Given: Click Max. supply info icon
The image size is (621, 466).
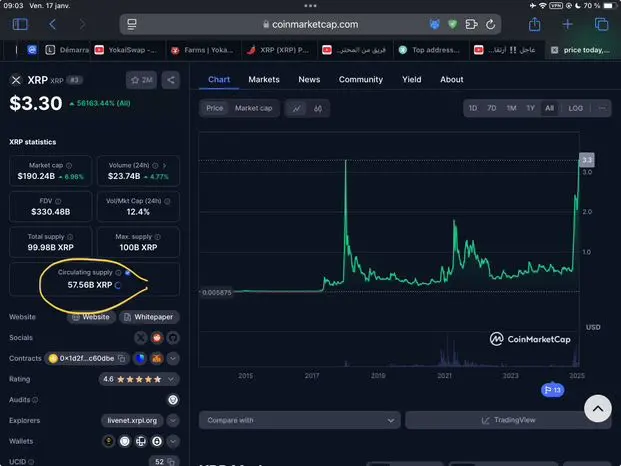Looking at the screenshot, I should pos(158,237).
